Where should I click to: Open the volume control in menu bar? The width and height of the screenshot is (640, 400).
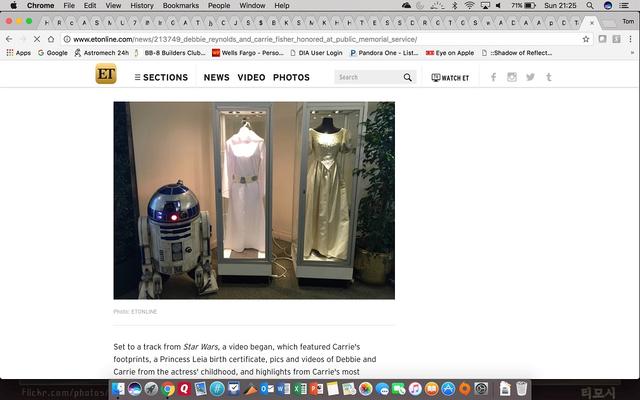pos(498,5)
